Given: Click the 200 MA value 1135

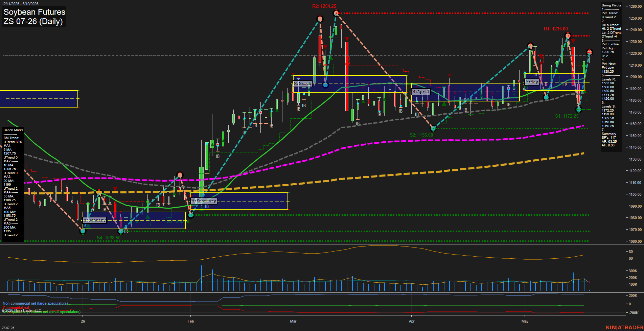Looking at the screenshot, I should [7, 231].
